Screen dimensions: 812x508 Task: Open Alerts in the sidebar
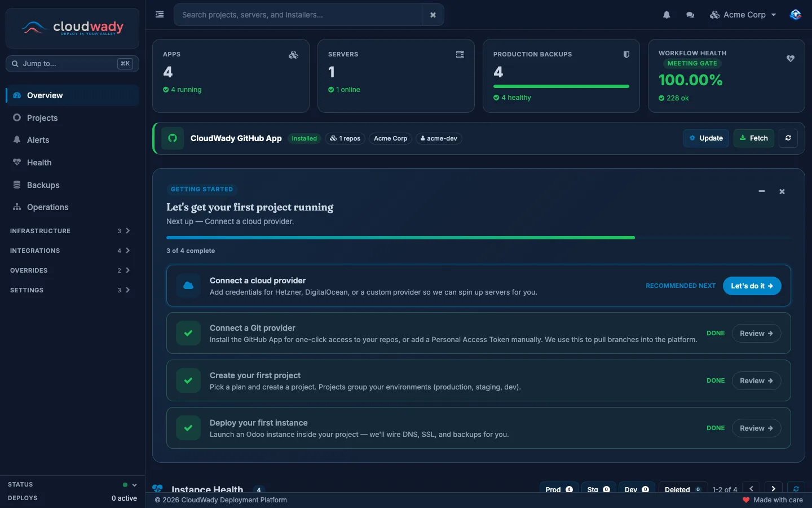point(72,140)
